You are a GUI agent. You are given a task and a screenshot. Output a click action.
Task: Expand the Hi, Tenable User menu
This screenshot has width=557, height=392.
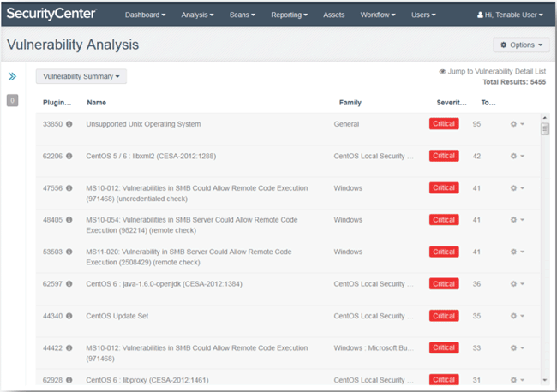click(510, 15)
